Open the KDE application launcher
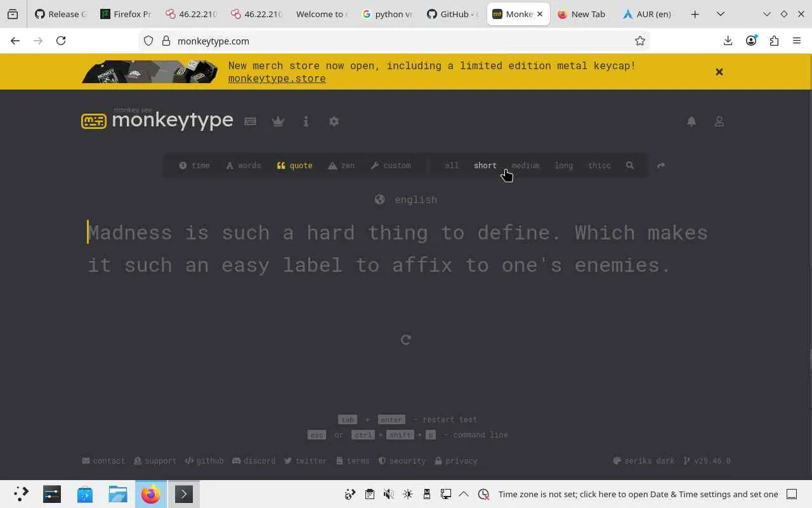The image size is (812, 508). pyautogui.click(x=21, y=494)
